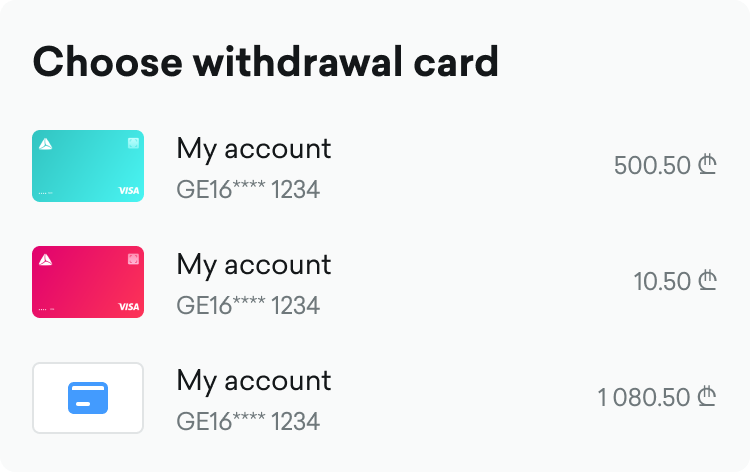The height and width of the screenshot is (472, 750).
Task: Click the Lari symbol beside 1 080.50
Action: click(708, 397)
